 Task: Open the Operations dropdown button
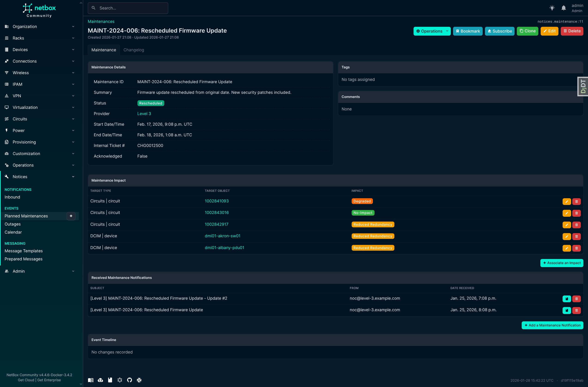click(432, 31)
